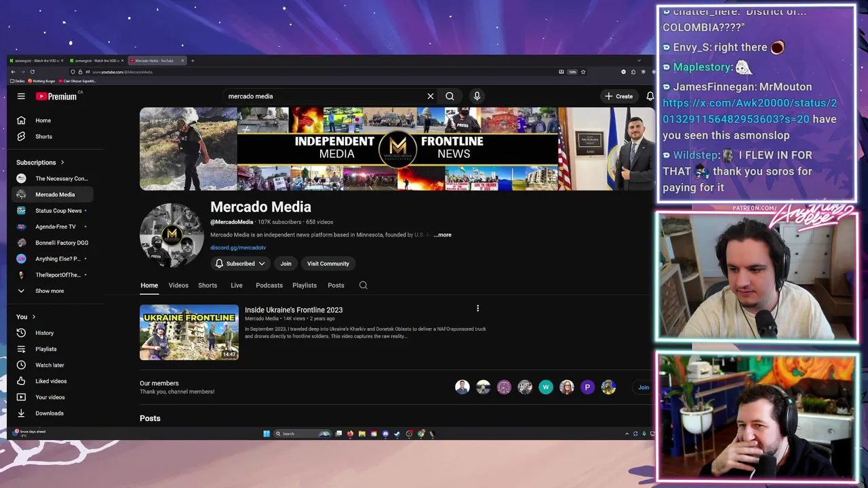This screenshot has width=868, height=488.
Task: Click the magnifier search button
Action: [x=450, y=96]
